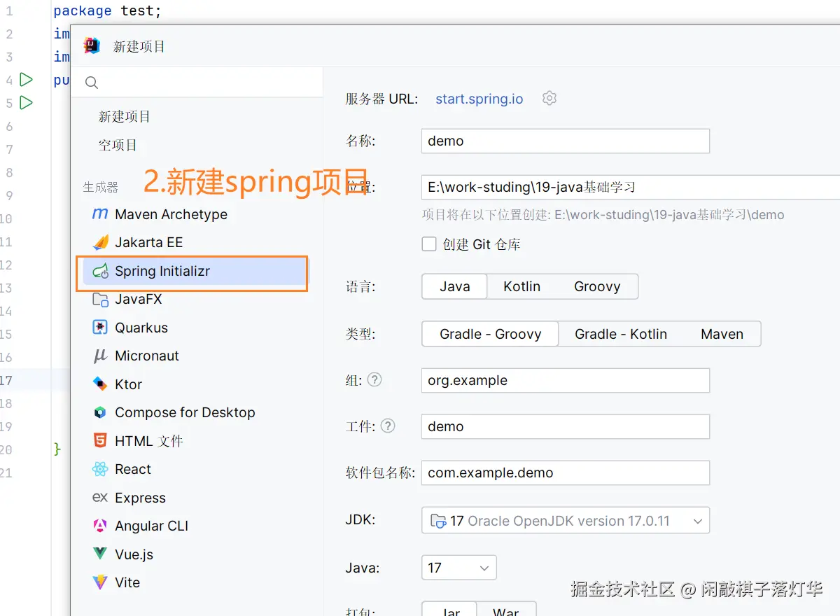840x616 pixels.
Task: Click the Quarkus generator icon
Action: coord(101,328)
